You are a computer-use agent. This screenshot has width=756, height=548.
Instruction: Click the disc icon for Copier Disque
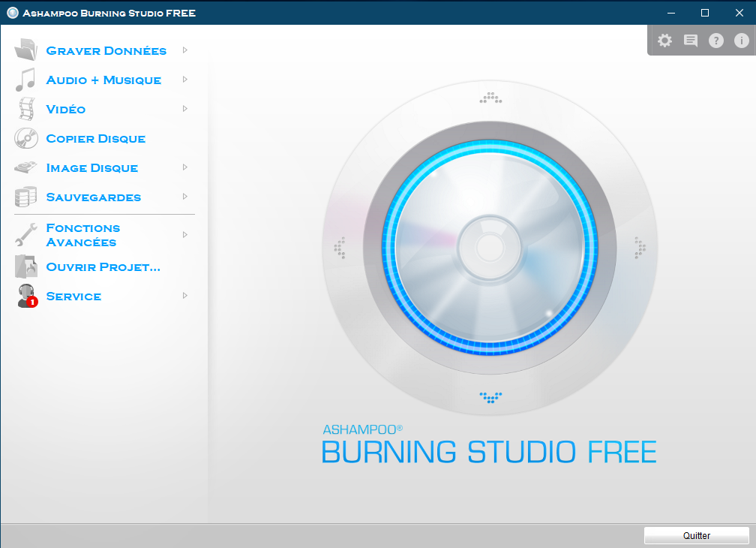25,138
